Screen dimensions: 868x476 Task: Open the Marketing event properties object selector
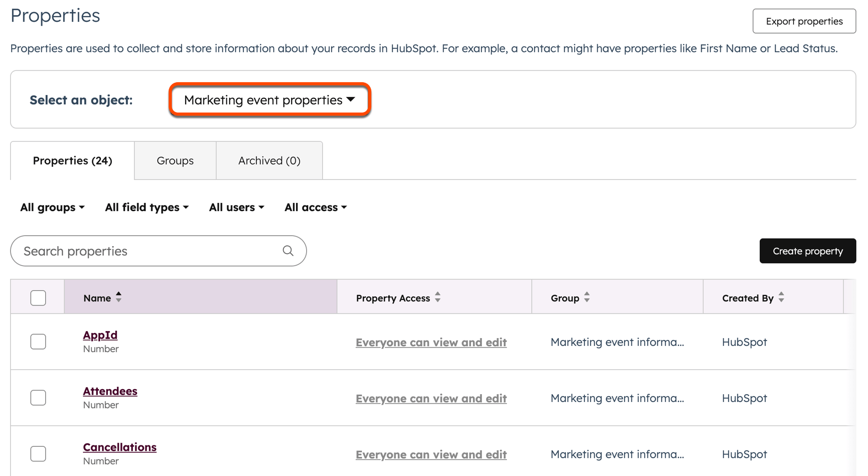tap(270, 100)
